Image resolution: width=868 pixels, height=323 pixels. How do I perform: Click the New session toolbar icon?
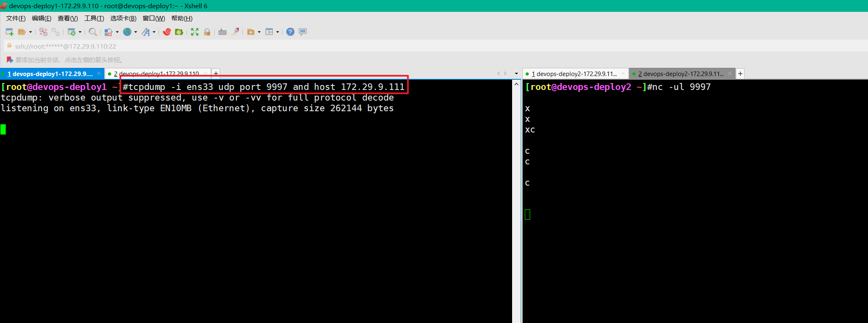(9, 32)
